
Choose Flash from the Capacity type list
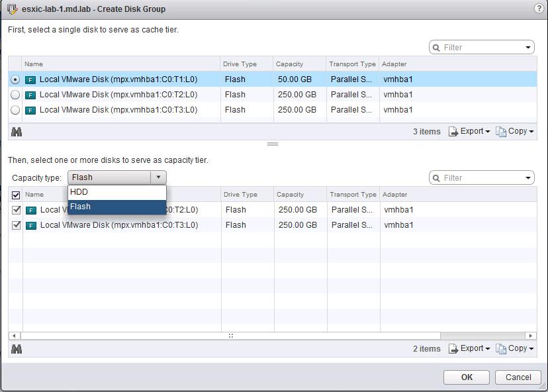[117, 207]
